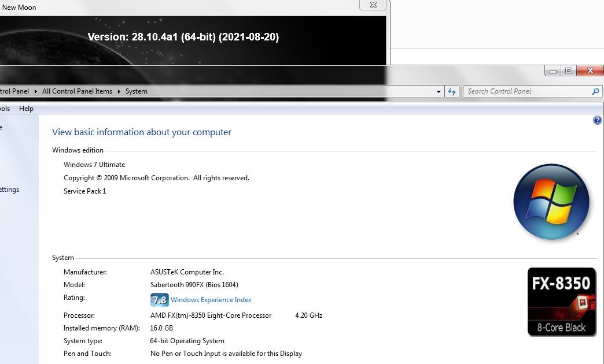The image size is (604, 364).
Task: Expand the arrow after All Control Panel Items
Action: pos(119,91)
